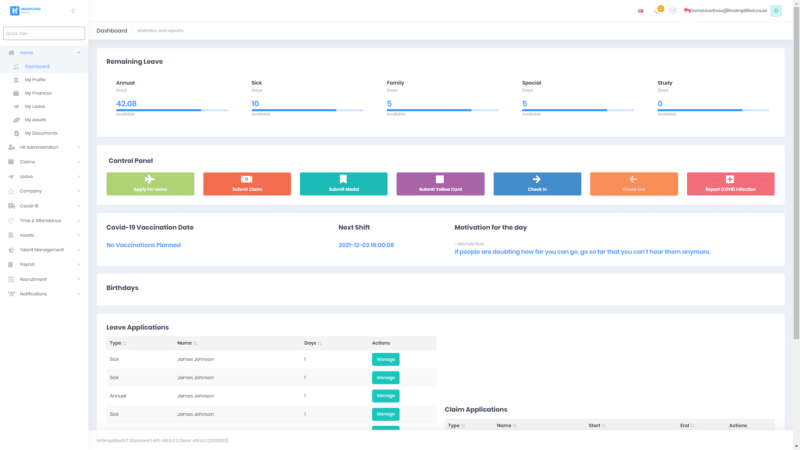Image resolution: width=800 pixels, height=450 pixels.
Task: Expand the Assets submenu arrow
Action: point(79,235)
